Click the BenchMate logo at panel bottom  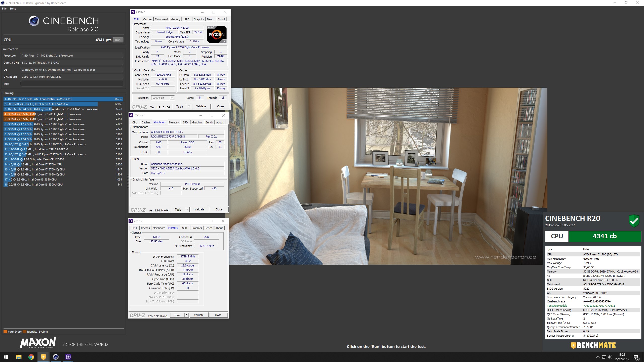click(x=593, y=345)
